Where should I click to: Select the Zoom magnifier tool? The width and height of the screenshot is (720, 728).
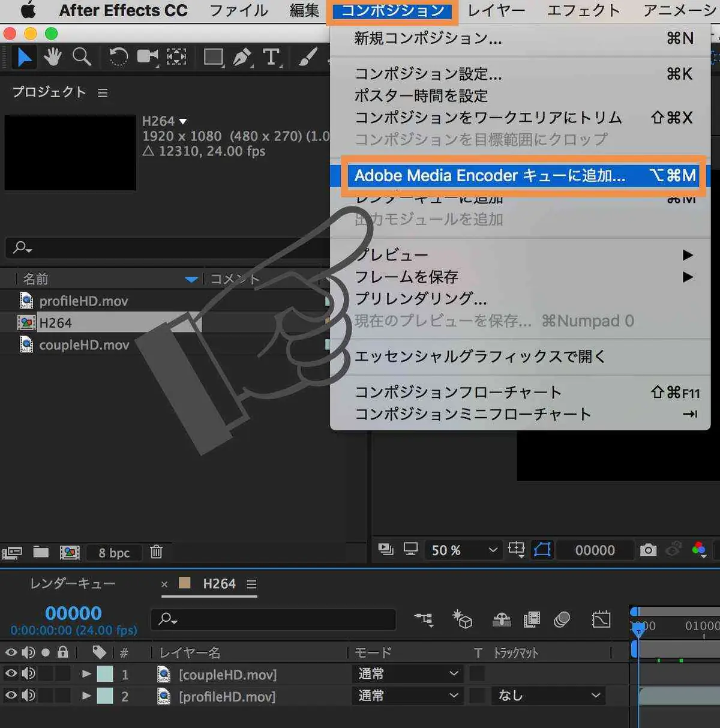[82, 57]
